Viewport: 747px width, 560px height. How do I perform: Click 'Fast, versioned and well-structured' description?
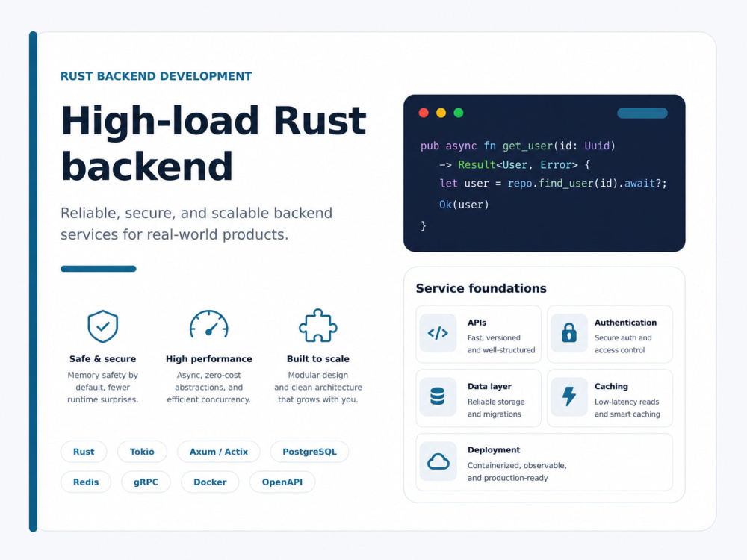[x=501, y=343]
